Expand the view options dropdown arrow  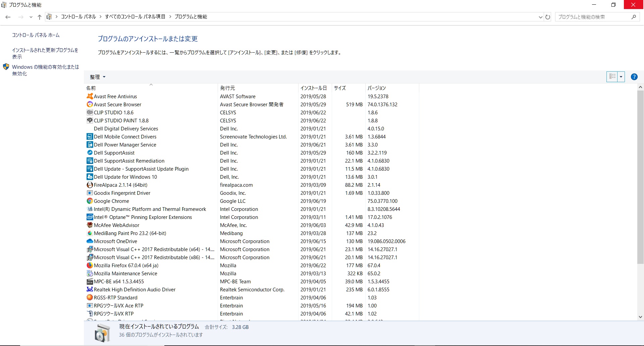[x=621, y=77]
